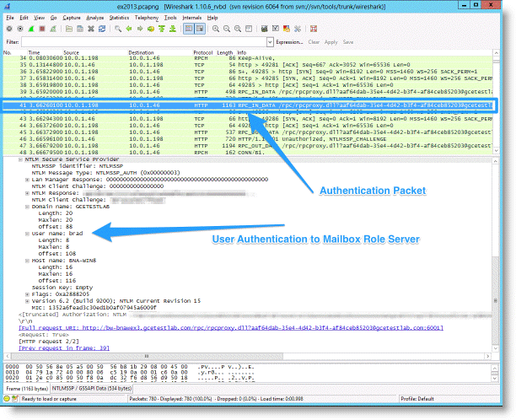Sort by the Protocol column header

tap(202, 52)
